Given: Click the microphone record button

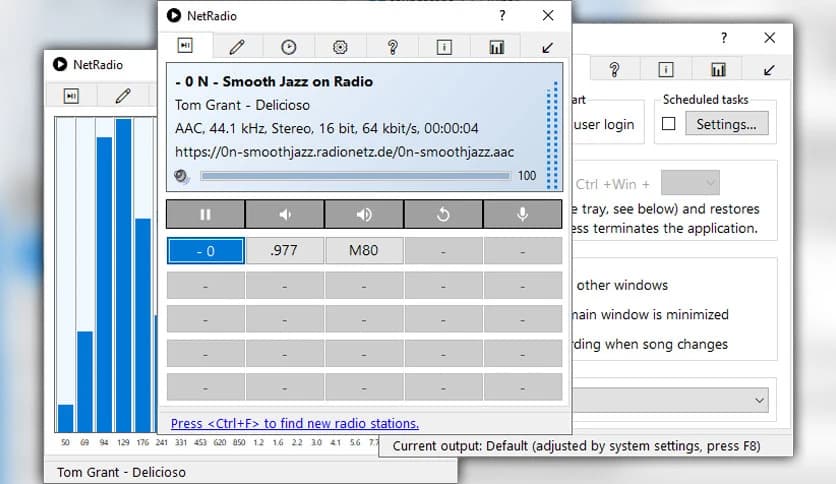Looking at the screenshot, I should (522, 214).
